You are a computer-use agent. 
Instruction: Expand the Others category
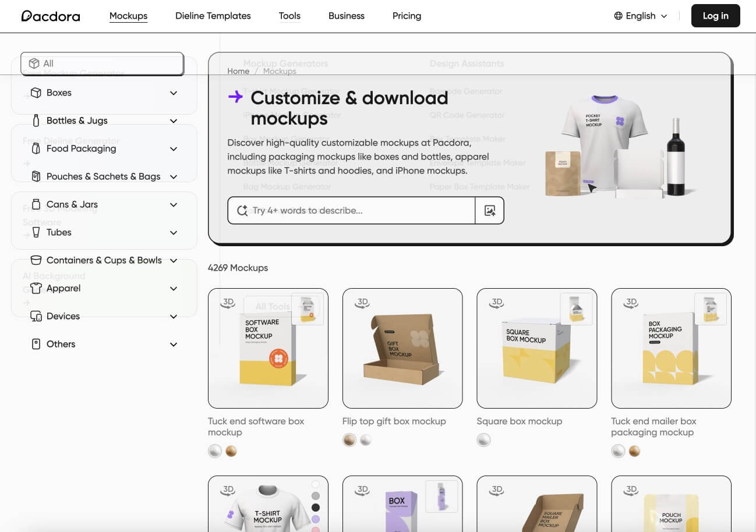click(173, 345)
